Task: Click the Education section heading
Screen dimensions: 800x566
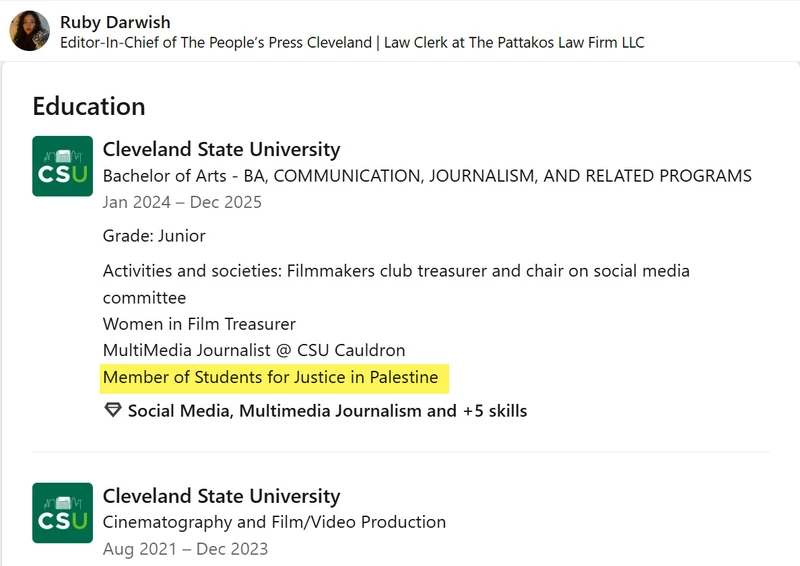Action: 89,106
